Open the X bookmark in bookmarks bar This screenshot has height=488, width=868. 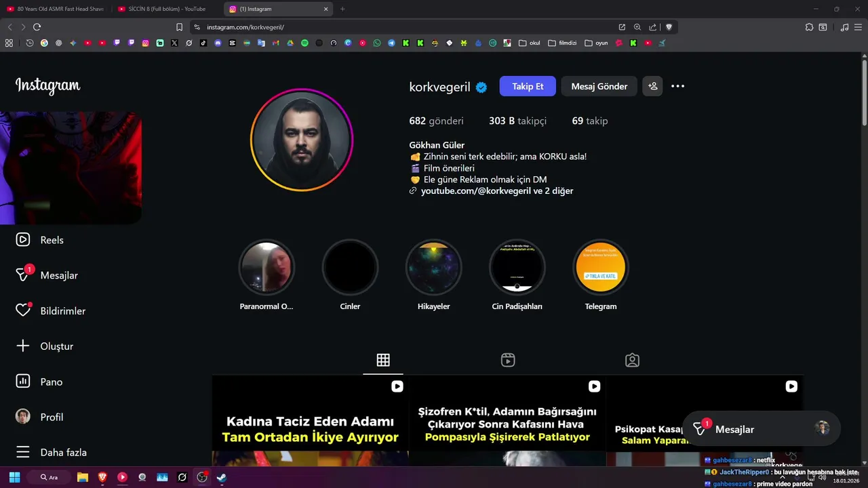coord(174,43)
